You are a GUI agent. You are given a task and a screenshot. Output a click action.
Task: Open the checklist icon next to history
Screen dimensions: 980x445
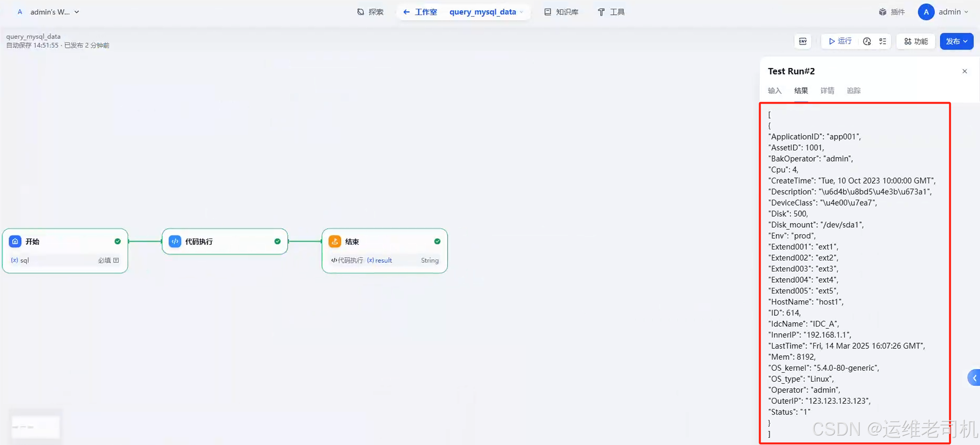883,41
